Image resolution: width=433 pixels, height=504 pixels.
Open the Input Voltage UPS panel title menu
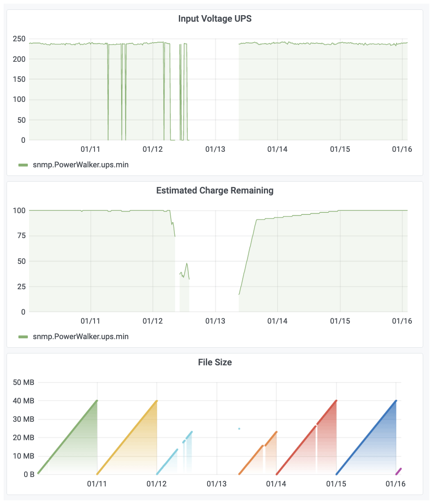214,19
